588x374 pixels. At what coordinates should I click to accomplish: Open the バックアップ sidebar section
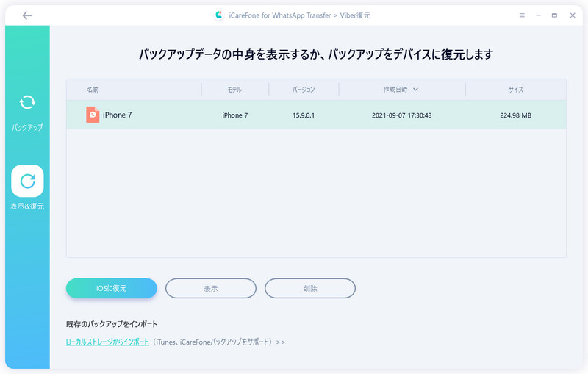point(27,113)
